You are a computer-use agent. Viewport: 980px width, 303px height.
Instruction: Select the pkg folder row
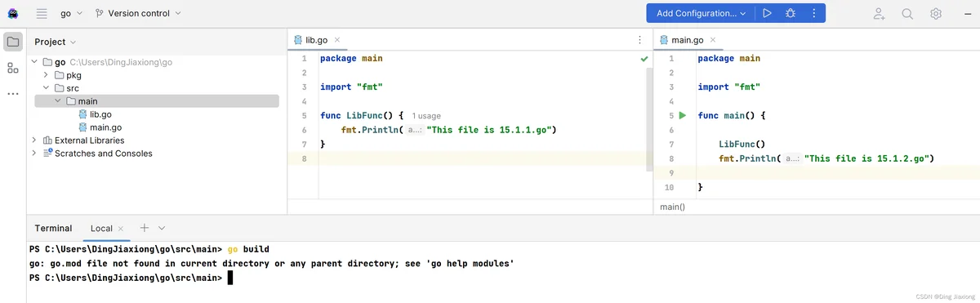pos(157,75)
